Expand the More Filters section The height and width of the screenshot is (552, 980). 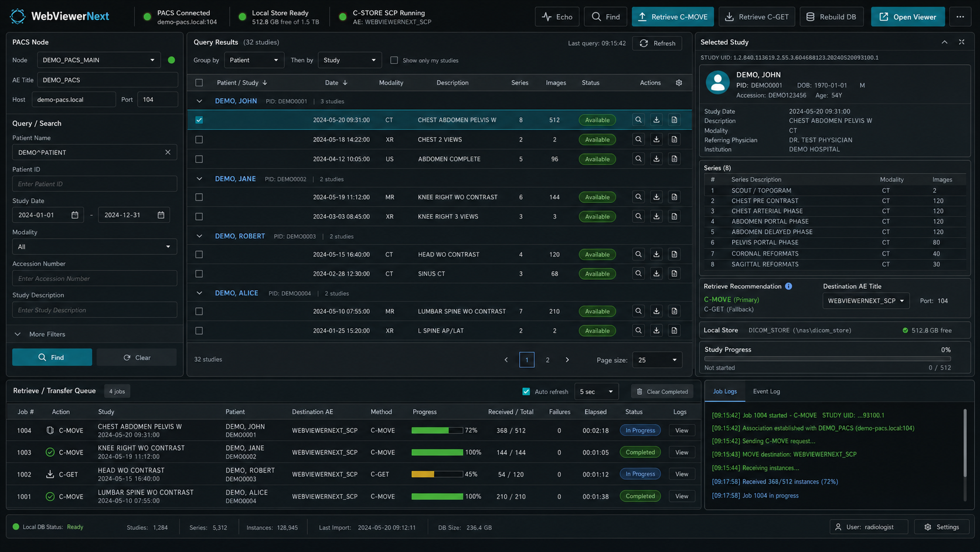39,334
